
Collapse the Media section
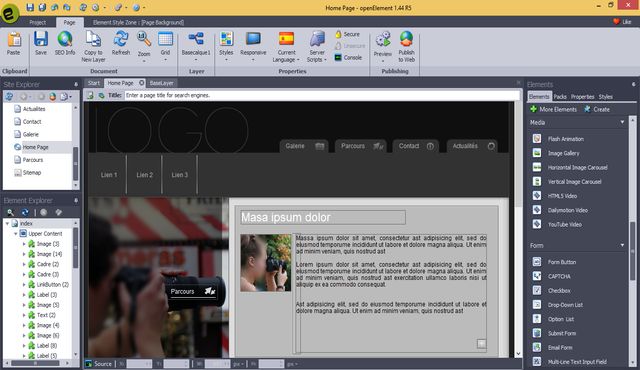[622, 122]
